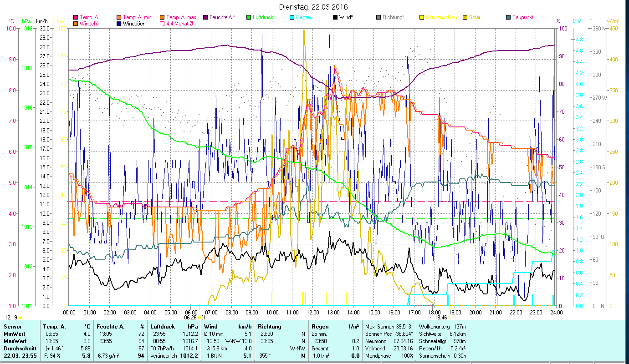Select the cyan Regen legend marker
Image resolution: width=629 pixels, height=364 pixels.
(292, 17)
